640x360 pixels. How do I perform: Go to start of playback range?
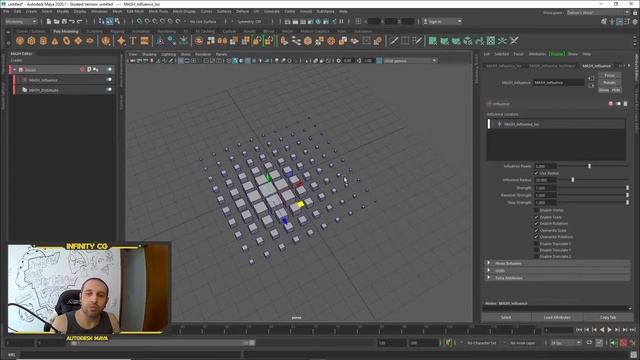pos(579,330)
